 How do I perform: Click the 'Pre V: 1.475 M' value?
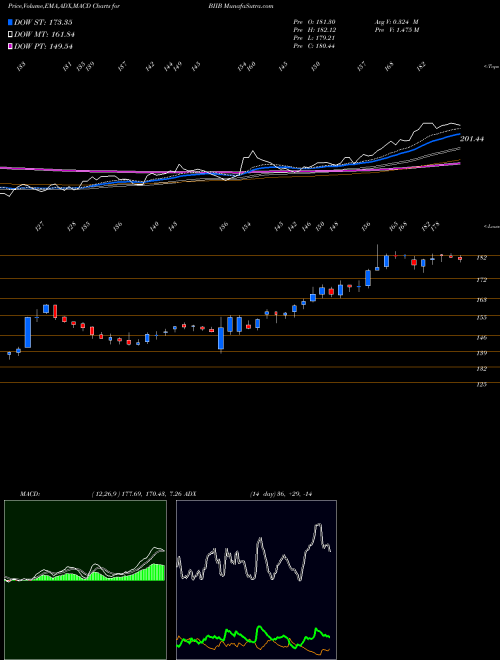396,30
